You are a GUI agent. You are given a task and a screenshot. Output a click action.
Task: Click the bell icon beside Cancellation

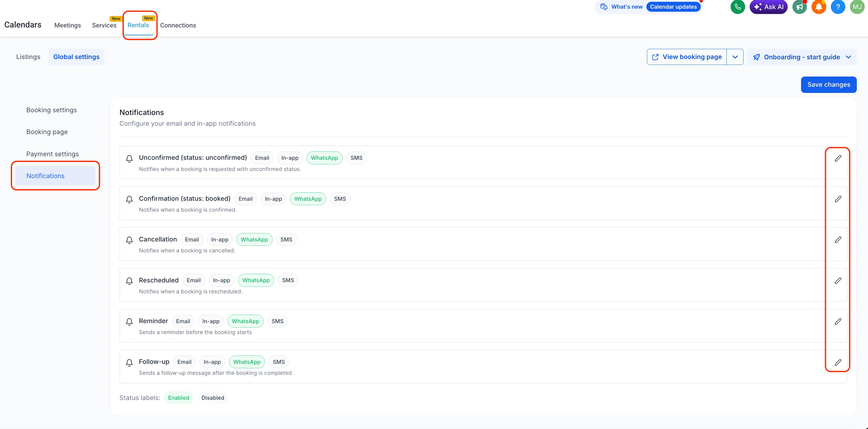tap(129, 240)
